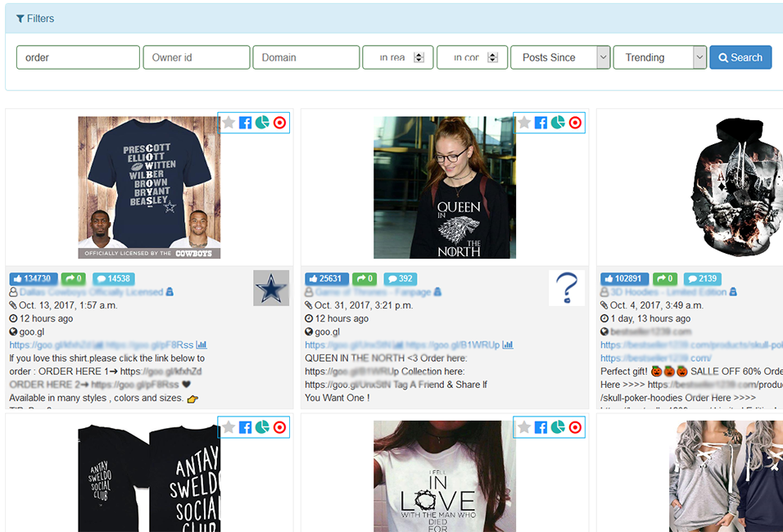Image resolution: width=783 pixels, height=532 pixels.
Task: Click the 392 comments badge
Action: (x=400, y=278)
